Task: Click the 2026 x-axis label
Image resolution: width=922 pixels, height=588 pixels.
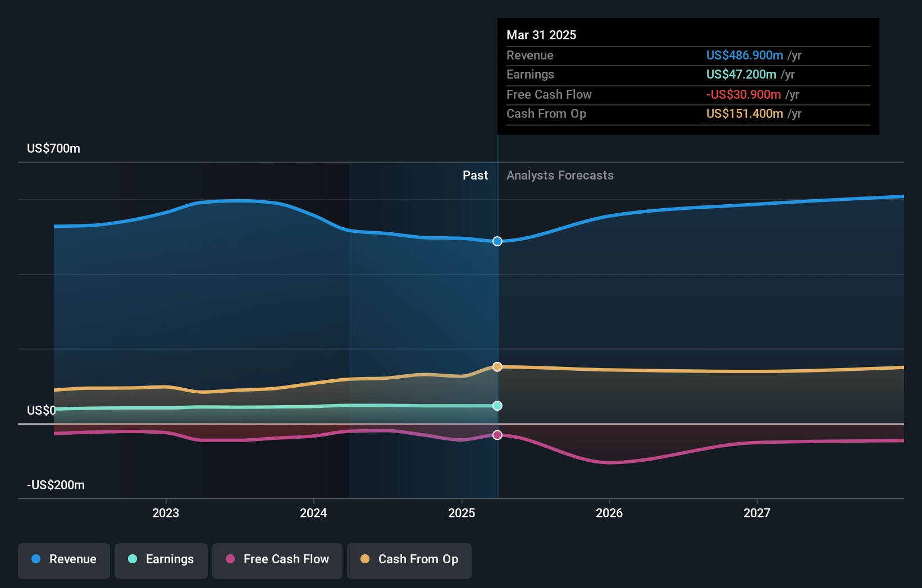Action: [609, 513]
